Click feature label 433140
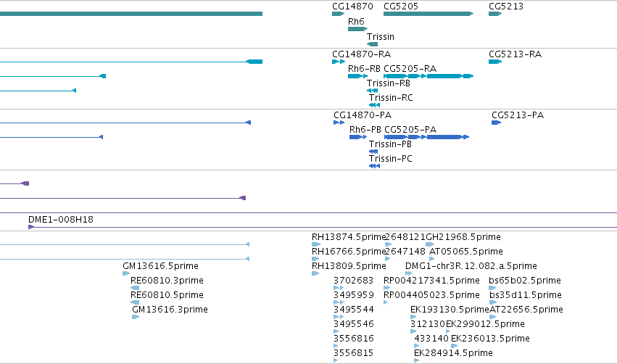Screen dimensions: 617x364 (x=431, y=339)
